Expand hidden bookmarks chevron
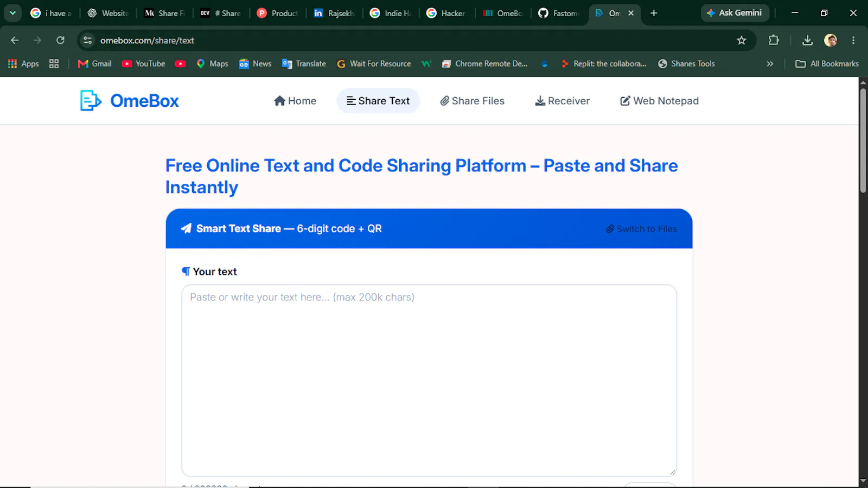Screen dimensions: 868x488 (x=770, y=63)
